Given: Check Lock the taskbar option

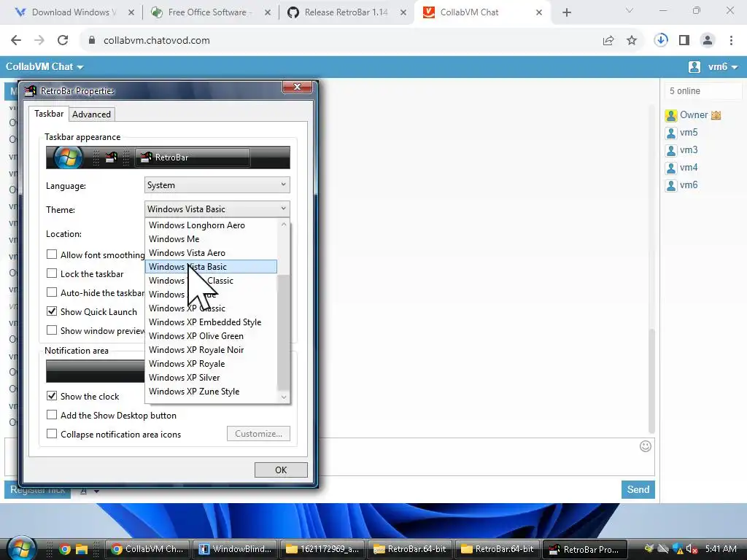Looking at the screenshot, I should click(x=52, y=273).
